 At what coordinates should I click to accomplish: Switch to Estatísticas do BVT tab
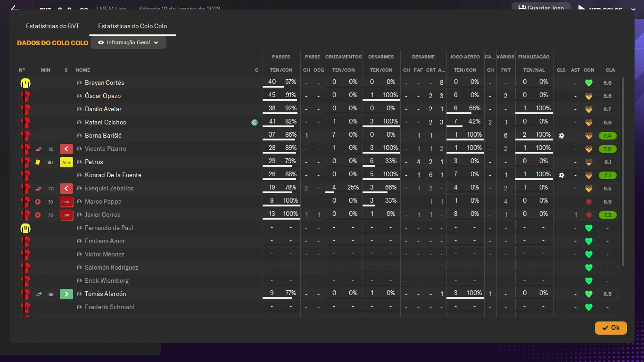coord(53,26)
